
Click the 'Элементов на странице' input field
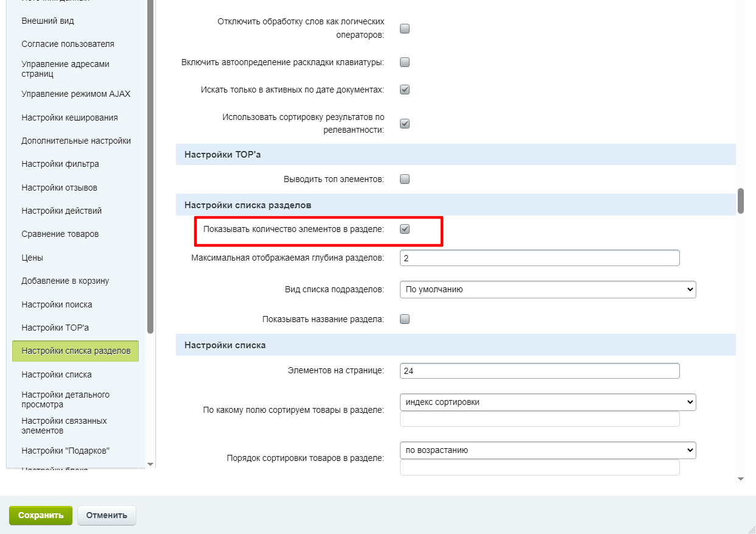[539, 371]
